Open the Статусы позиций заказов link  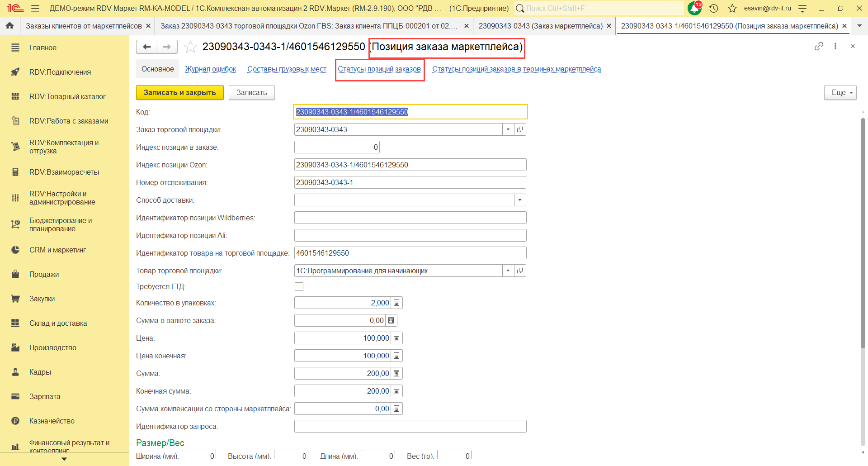pos(379,69)
